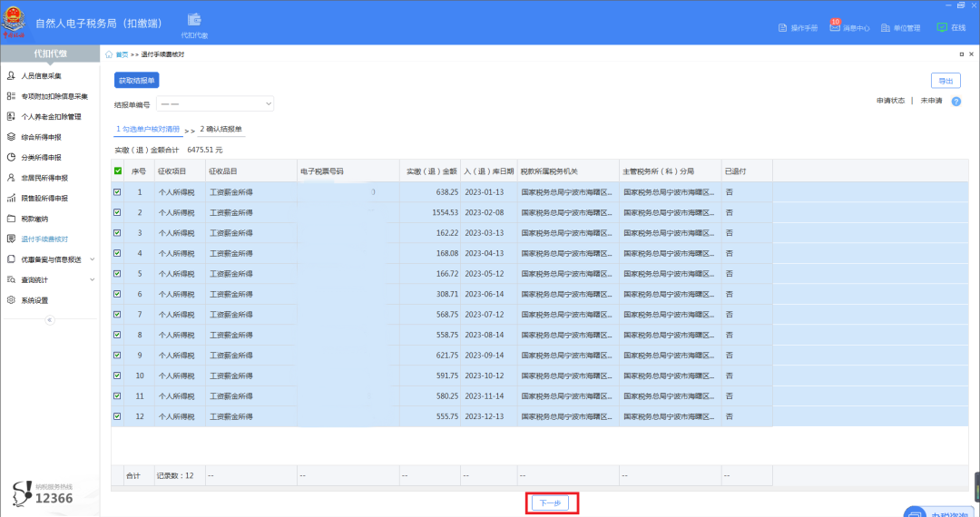Close the 退付手续费核对 page tab
This screenshot has width=980, height=517.
point(971,54)
